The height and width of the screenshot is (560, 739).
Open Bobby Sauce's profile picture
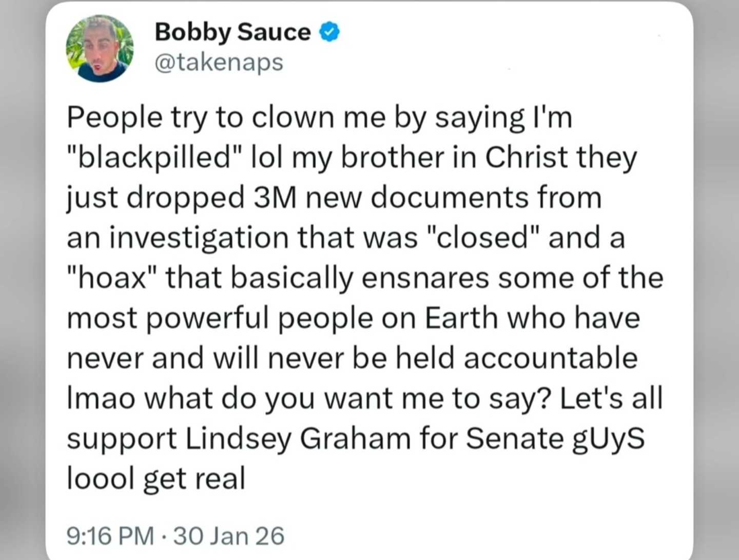click(100, 48)
